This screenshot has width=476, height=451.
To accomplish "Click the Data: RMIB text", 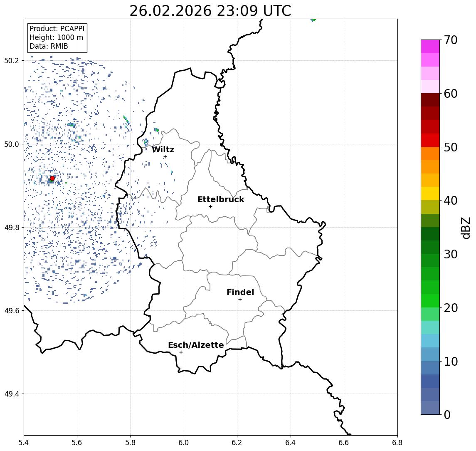I will pos(49,46).
